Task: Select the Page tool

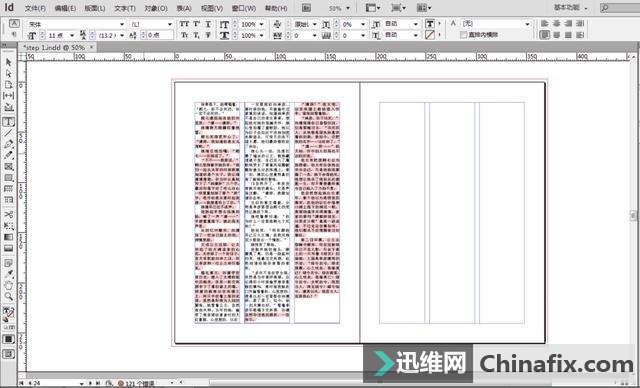Action: 9,84
